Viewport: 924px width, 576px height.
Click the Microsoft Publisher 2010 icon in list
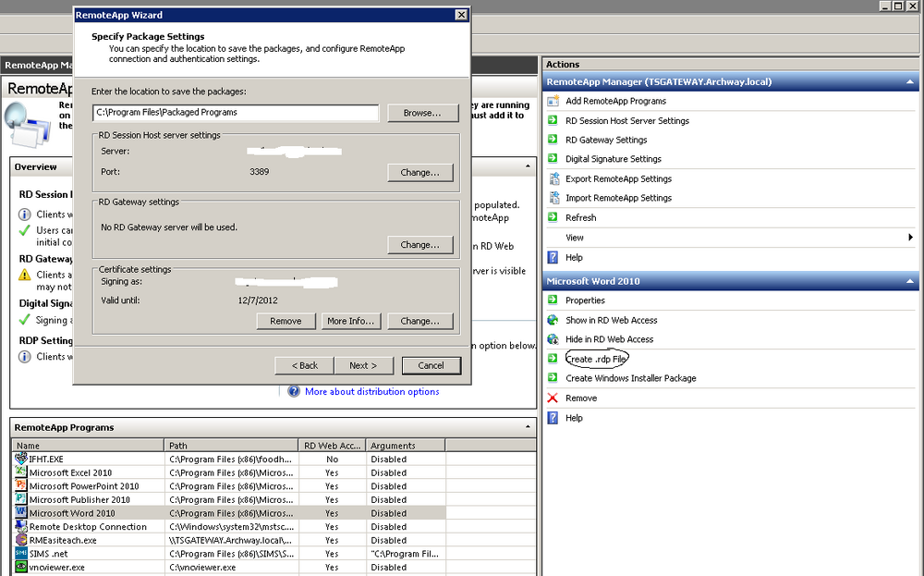21,498
